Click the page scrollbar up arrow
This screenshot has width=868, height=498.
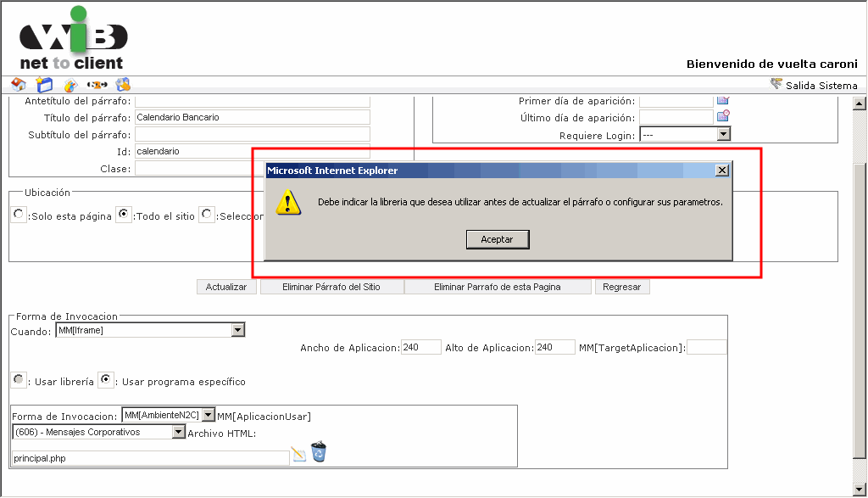tap(860, 104)
